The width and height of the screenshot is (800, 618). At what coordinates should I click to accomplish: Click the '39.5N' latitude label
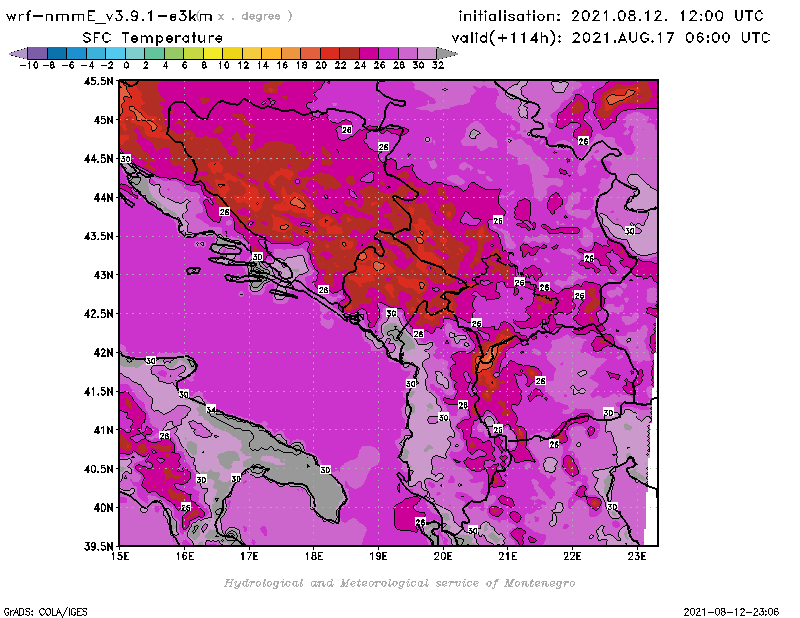click(98, 547)
